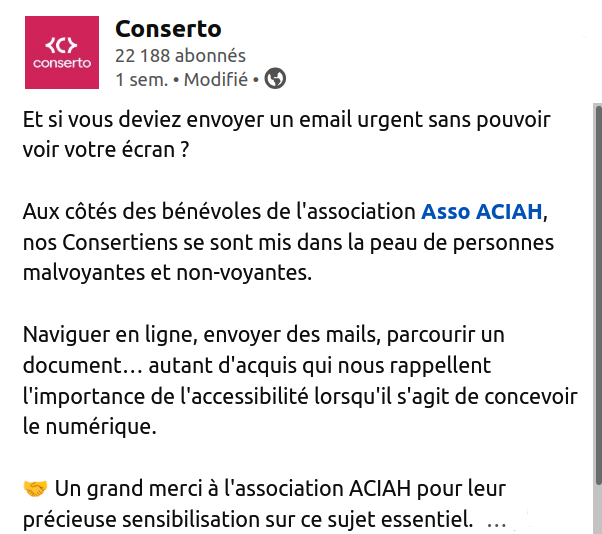This screenshot has height=534, width=602.
Task: Click the précieuse sensibilisation closing line
Action: point(248,520)
